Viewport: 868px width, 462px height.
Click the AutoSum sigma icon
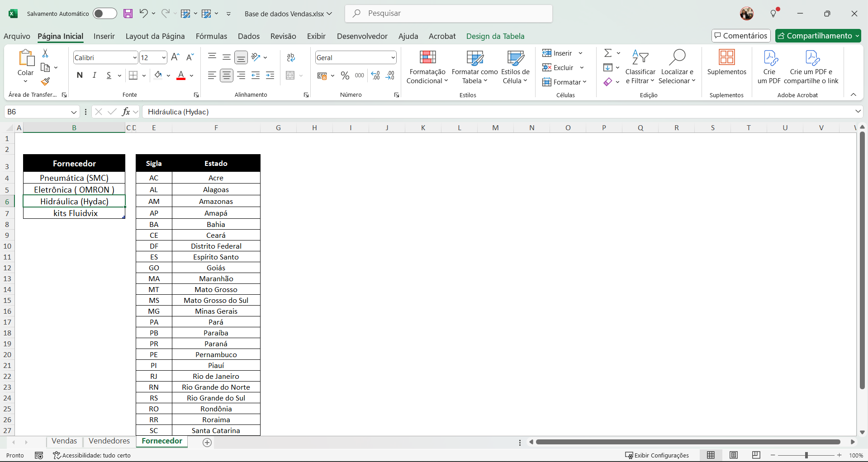[608, 53]
